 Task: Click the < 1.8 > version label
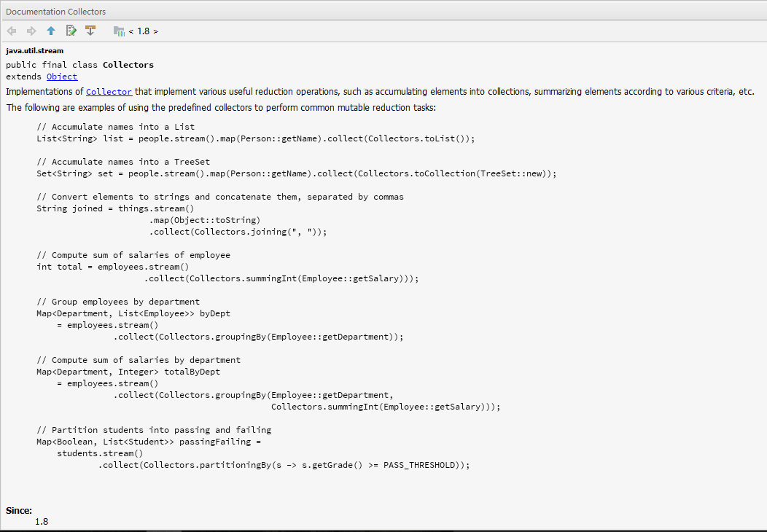click(143, 31)
